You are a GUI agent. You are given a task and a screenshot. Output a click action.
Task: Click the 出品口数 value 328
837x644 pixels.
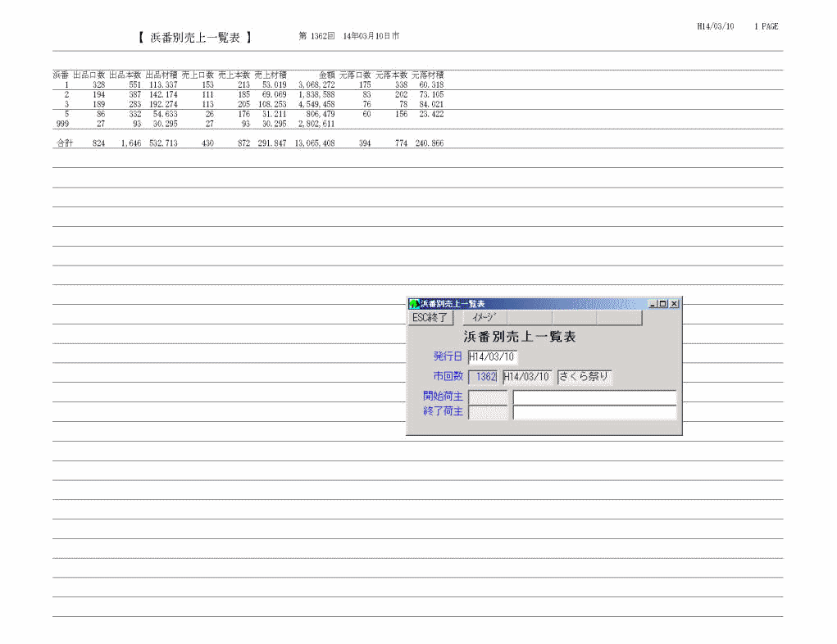98,85
